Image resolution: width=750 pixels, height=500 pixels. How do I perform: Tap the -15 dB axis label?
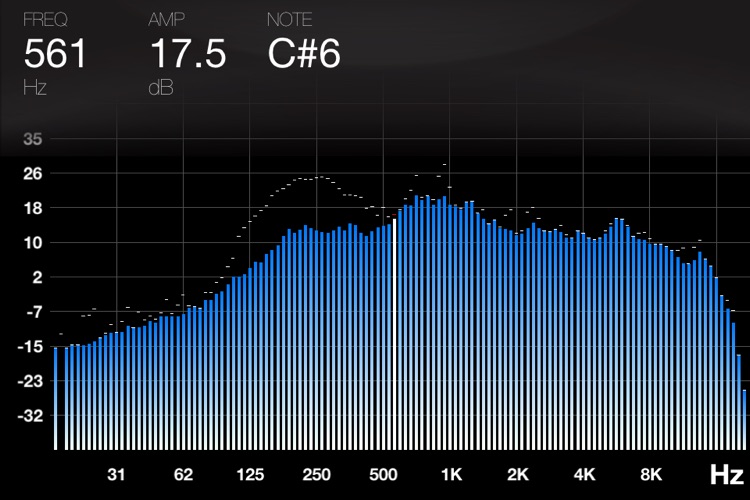pos(30,347)
